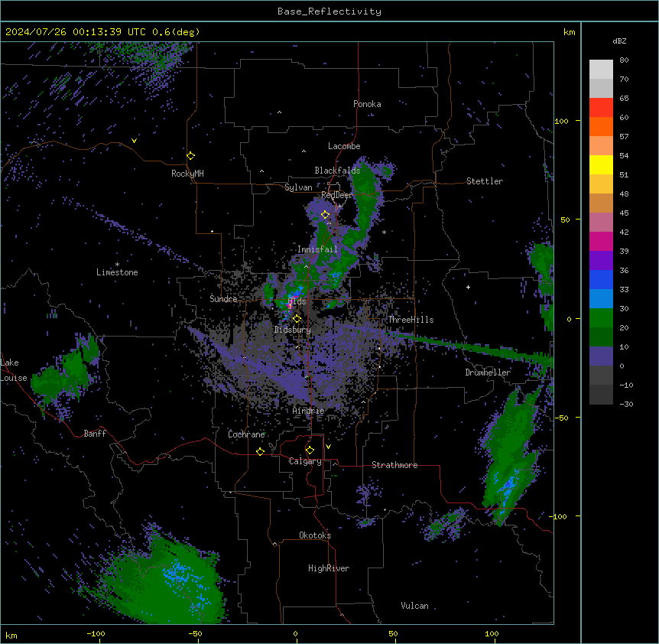The width and height of the screenshot is (659, 644).
Task: Click the Lake Louise label
Action: point(14,370)
